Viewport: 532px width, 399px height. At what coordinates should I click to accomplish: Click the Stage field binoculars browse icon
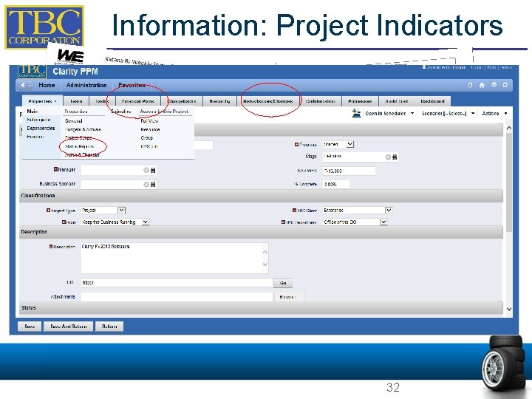[395, 157]
